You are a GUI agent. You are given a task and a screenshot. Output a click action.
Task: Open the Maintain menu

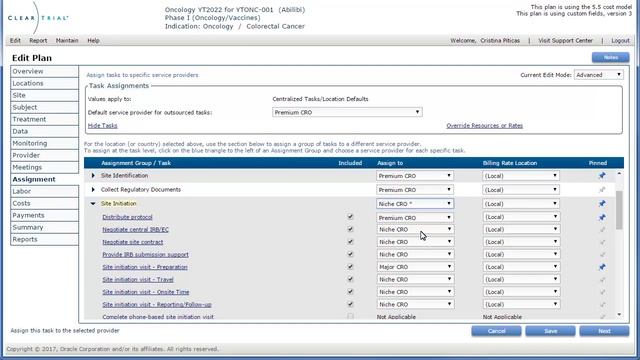click(x=67, y=40)
